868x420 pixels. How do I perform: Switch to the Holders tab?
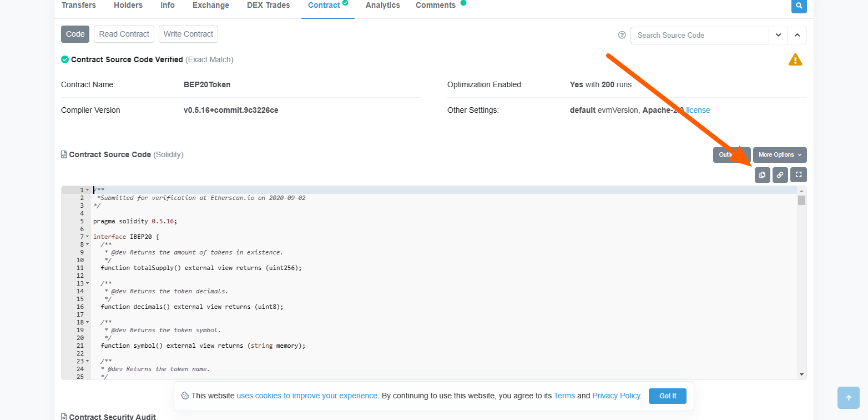(128, 5)
